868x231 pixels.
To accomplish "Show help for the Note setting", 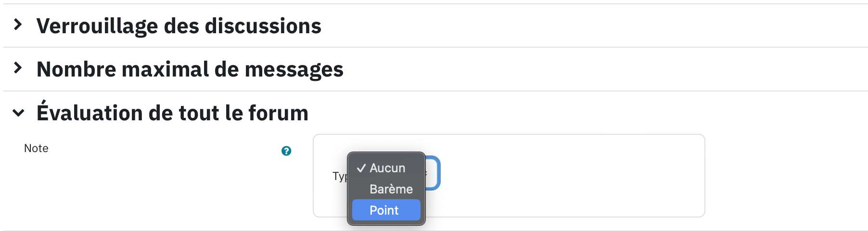I will point(286,151).
